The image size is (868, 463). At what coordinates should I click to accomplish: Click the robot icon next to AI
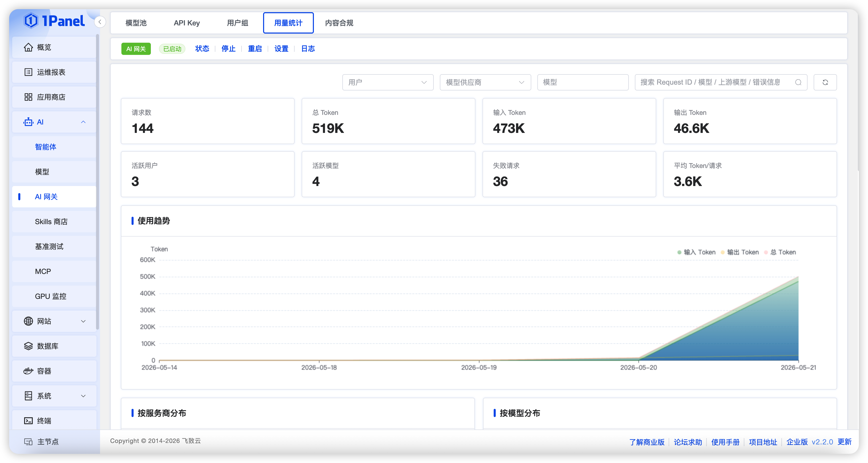pos(28,122)
